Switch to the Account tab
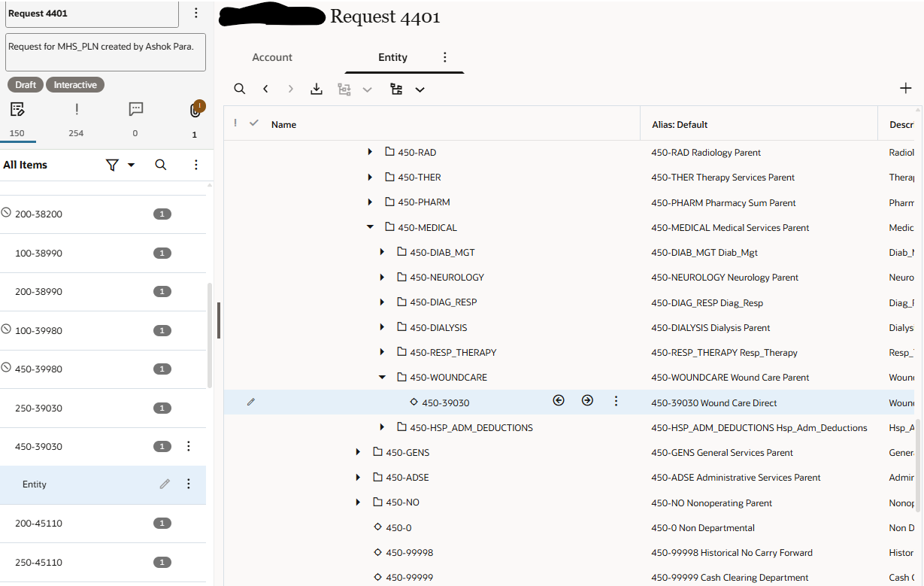 tap(272, 57)
